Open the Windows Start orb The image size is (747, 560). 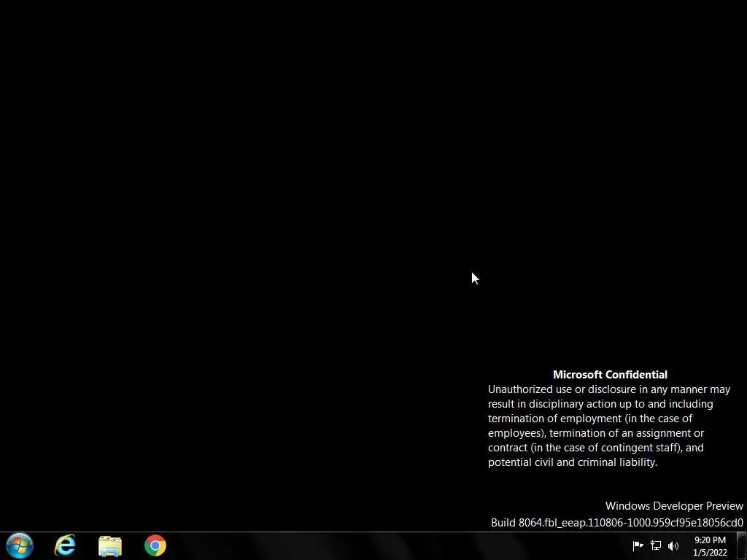(20, 545)
